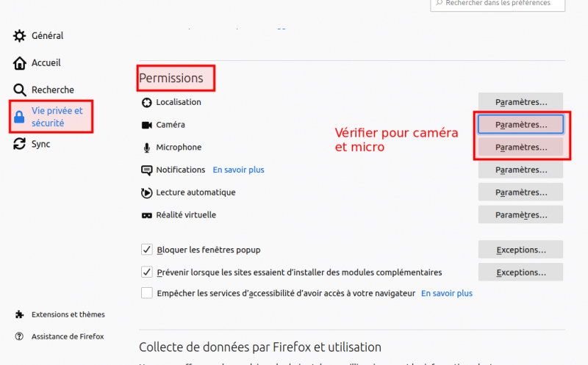588x365 pixels.
Task: Click the Localisation permission icon
Action: [x=147, y=103]
